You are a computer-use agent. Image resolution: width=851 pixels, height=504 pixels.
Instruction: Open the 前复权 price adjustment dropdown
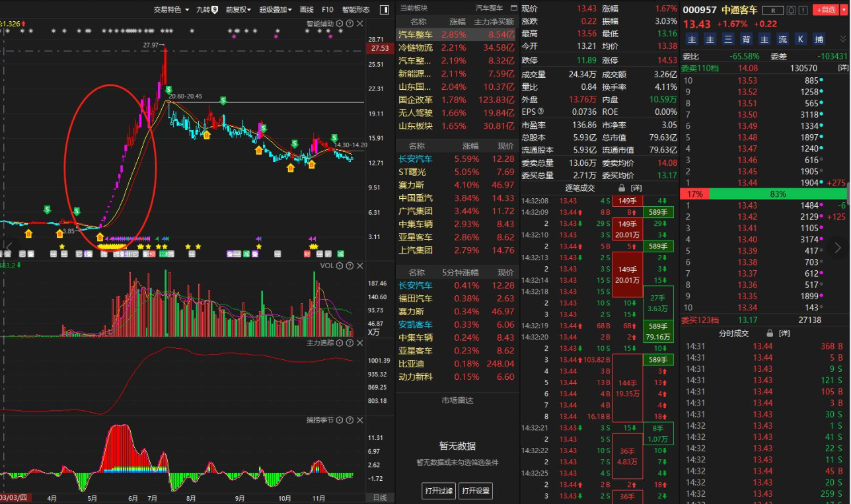click(x=239, y=10)
